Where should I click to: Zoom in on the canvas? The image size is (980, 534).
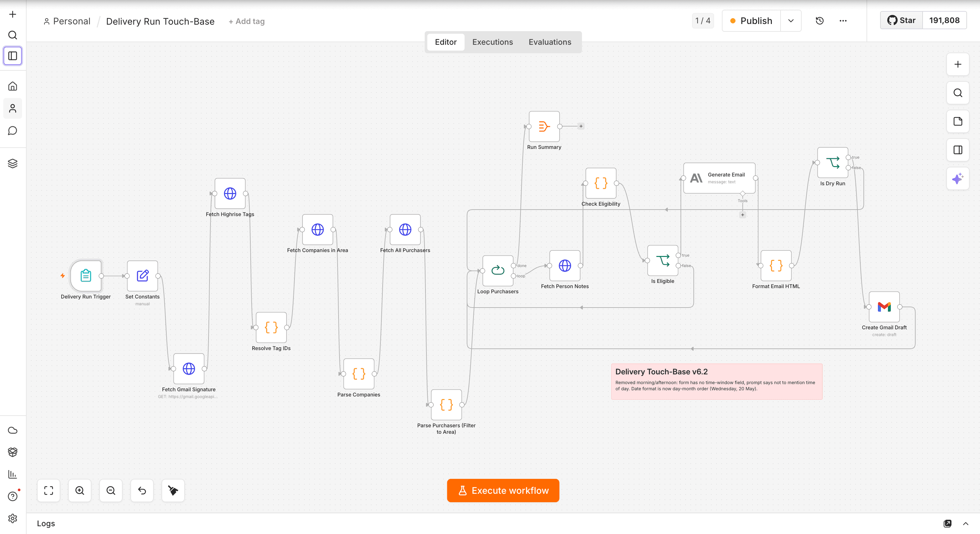80,490
